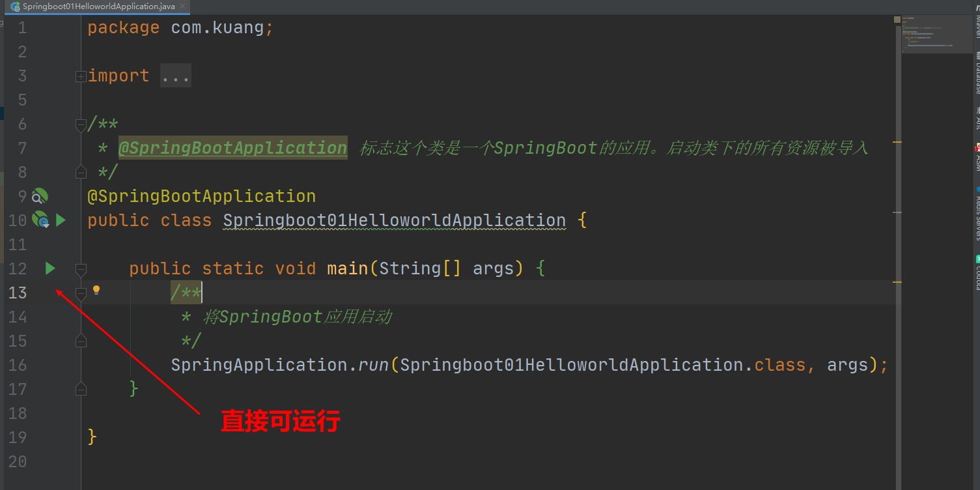Run the Springboot01HelloworldApplication class from the gutter
The width and height of the screenshot is (980, 490).
pyautogui.click(x=61, y=220)
